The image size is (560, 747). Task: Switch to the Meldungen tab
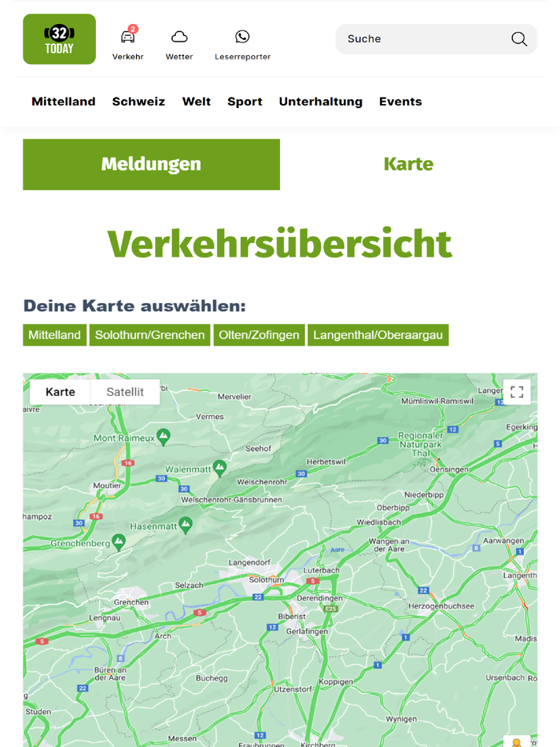point(151,165)
